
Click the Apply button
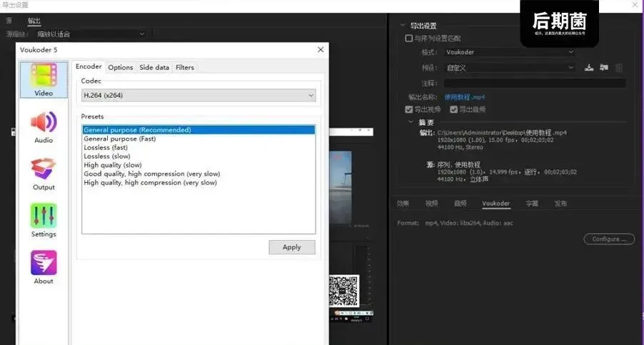pyautogui.click(x=292, y=247)
